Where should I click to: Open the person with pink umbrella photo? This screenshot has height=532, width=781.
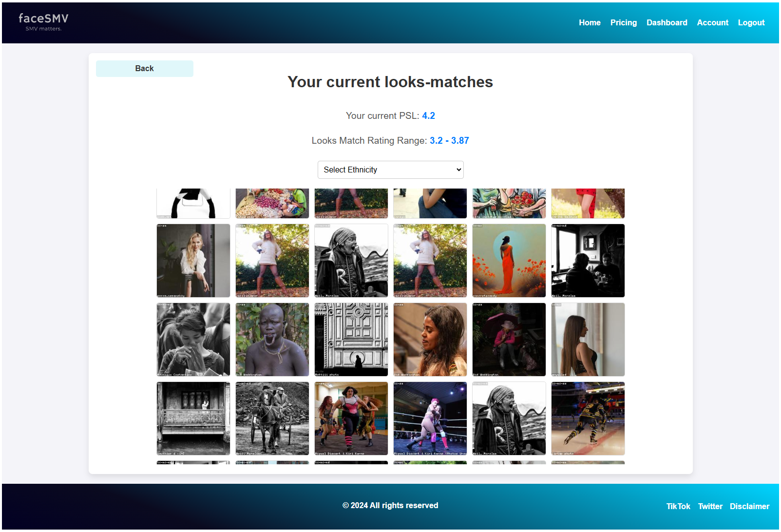(509, 340)
